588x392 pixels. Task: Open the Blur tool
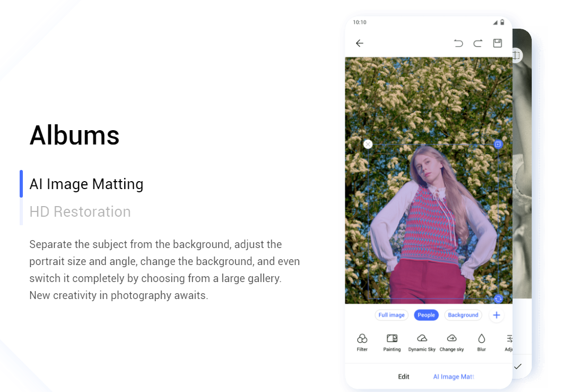[x=481, y=342]
